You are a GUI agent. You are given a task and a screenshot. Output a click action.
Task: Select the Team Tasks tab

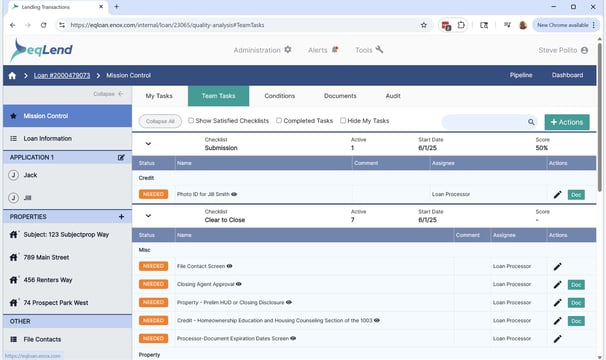pos(218,96)
